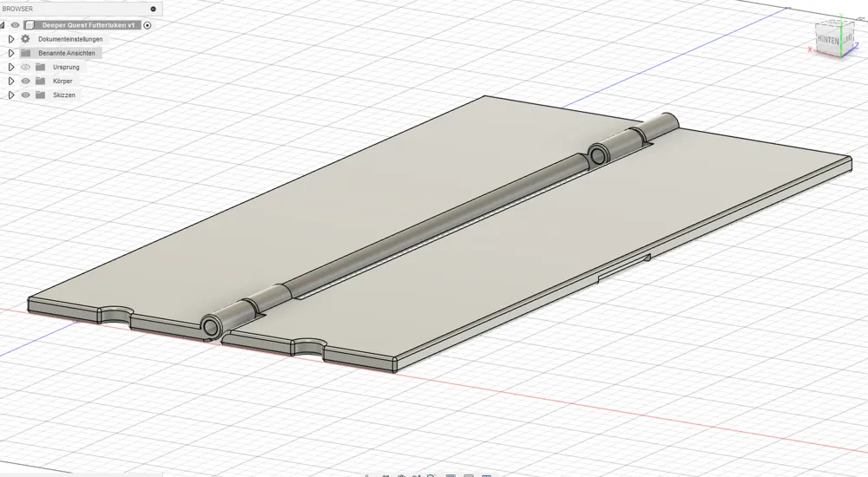
Task: Click the folder icon of Benannte Ansichten
Action: coord(25,53)
